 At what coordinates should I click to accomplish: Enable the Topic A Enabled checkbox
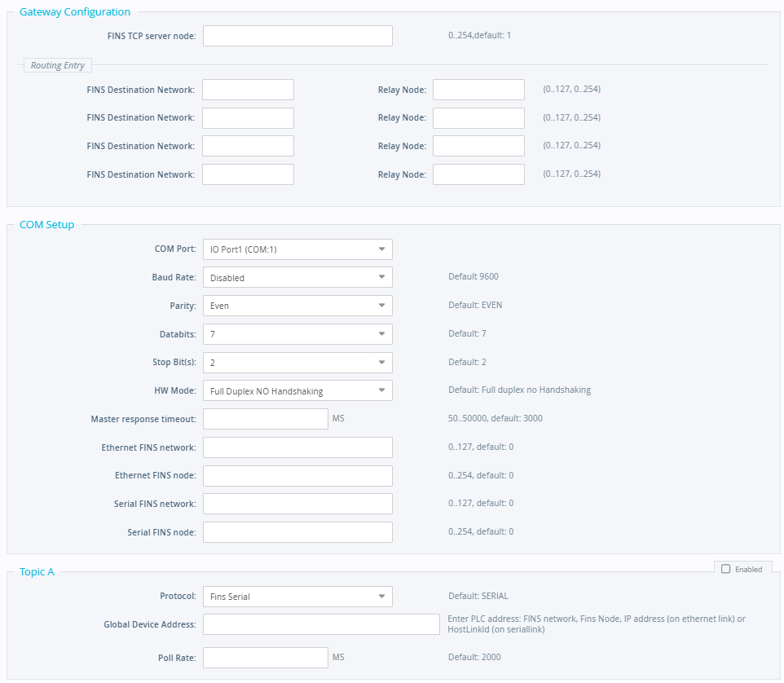(x=725, y=569)
